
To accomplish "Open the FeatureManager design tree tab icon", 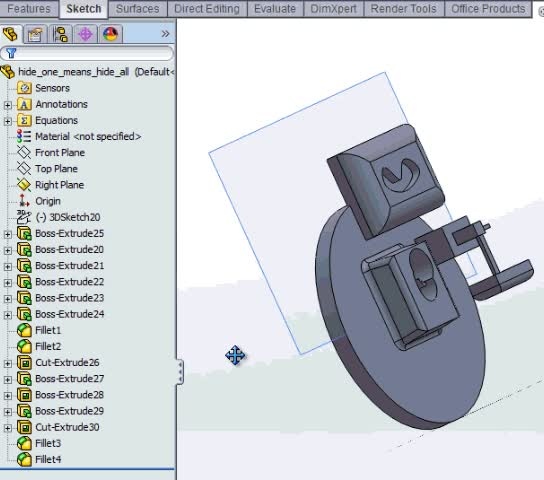I will click(10, 34).
